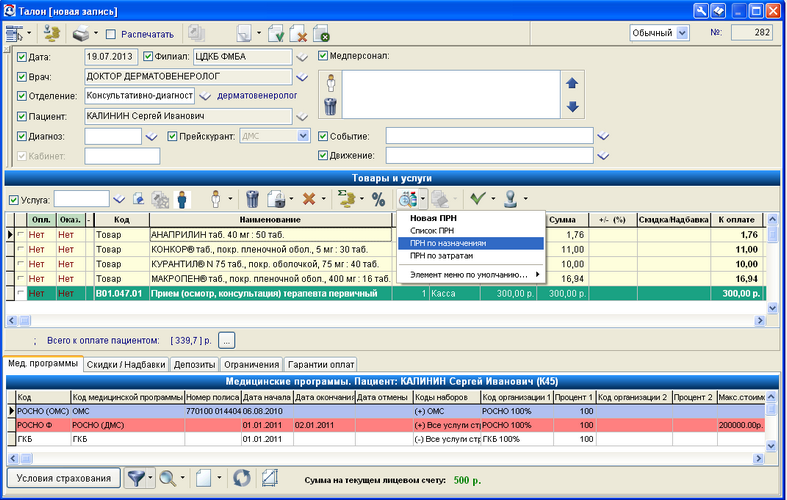The image size is (787, 500).
Task: Choose ПРН по назначениям menu item
Action: 471,243
